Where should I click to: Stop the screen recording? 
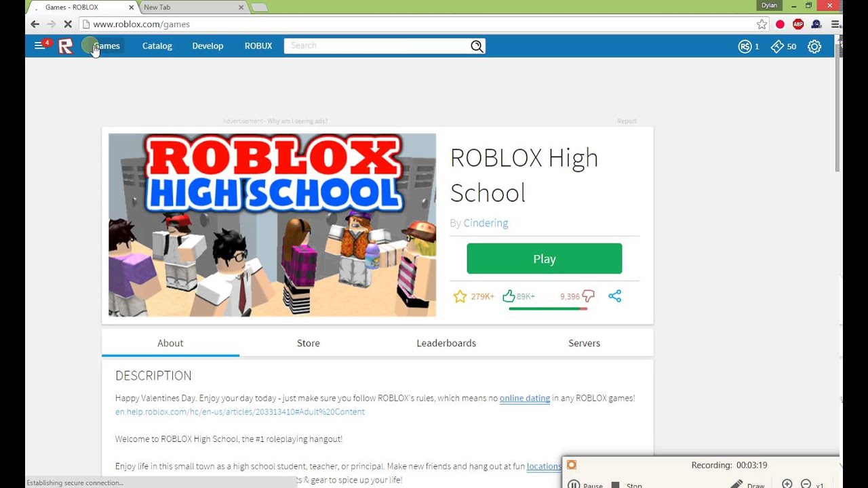click(627, 485)
